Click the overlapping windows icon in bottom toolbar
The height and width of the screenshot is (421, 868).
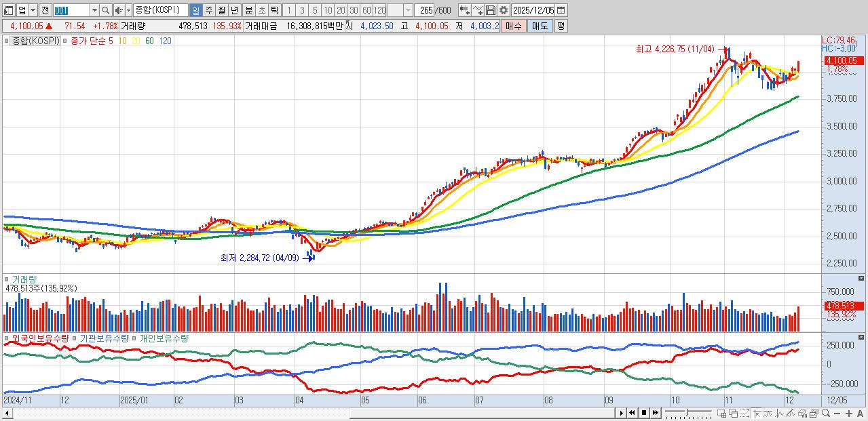pos(733,414)
